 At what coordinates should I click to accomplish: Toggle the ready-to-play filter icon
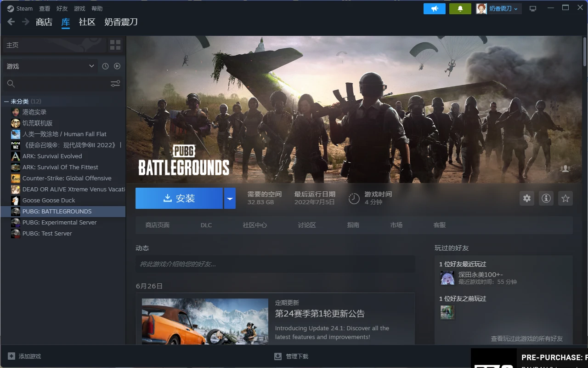(117, 66)
